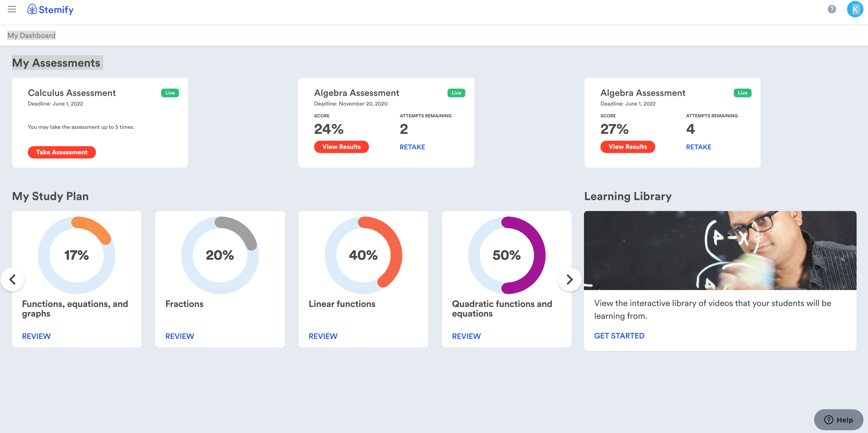Click the 50% Quadratic functions progress ring
The image size is (868, 433).
[506, 255]
